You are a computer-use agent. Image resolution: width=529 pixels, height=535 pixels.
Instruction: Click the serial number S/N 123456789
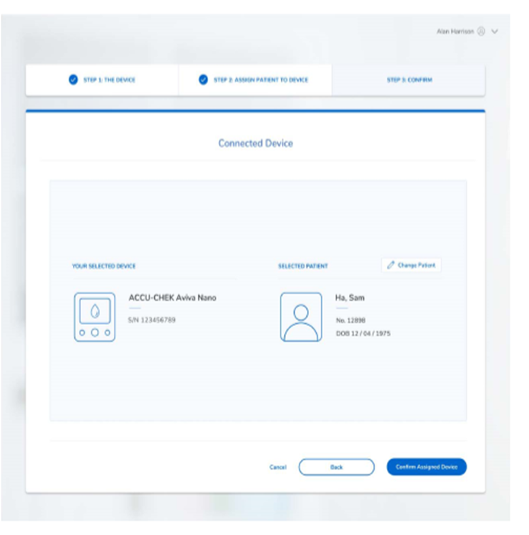152,320
